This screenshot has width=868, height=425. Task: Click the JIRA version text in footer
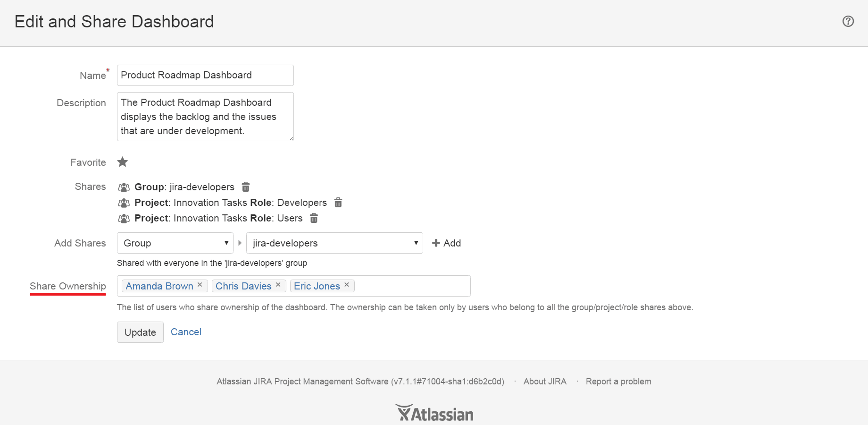click(360, 382)
